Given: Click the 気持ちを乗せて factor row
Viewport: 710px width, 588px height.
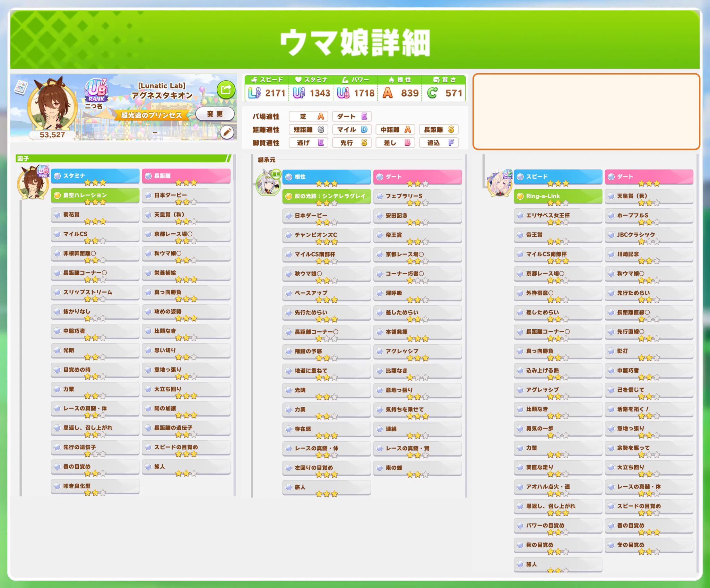Looking at the screenshot, I should (x=417, y=410).
